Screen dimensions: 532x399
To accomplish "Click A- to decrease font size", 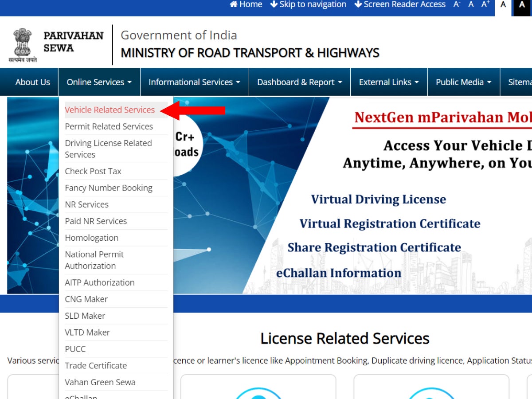I will (456, 5).
